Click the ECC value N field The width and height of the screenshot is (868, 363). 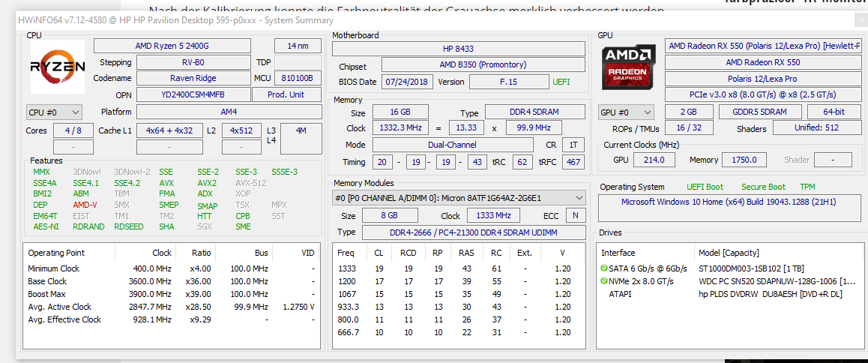point(576,215)
